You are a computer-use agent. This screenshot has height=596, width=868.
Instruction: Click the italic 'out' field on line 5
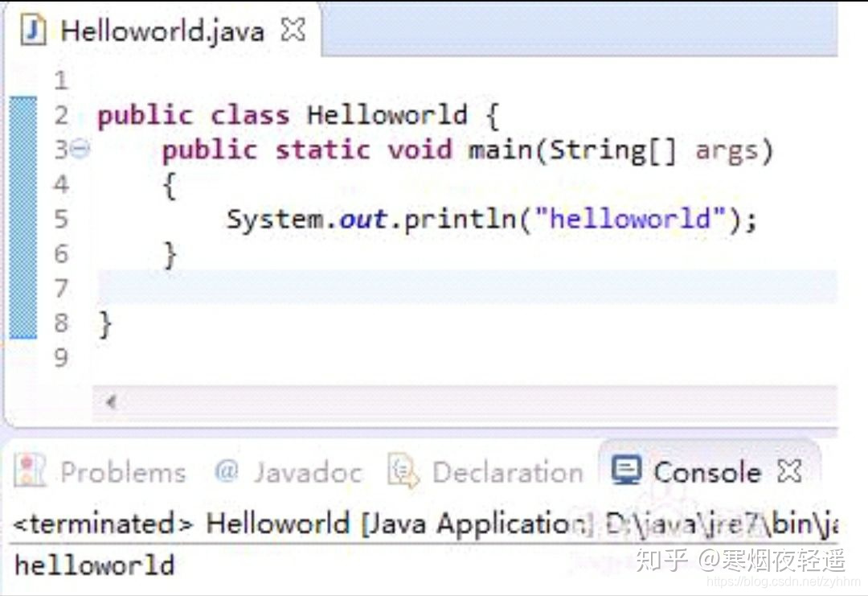pos(362,220)
